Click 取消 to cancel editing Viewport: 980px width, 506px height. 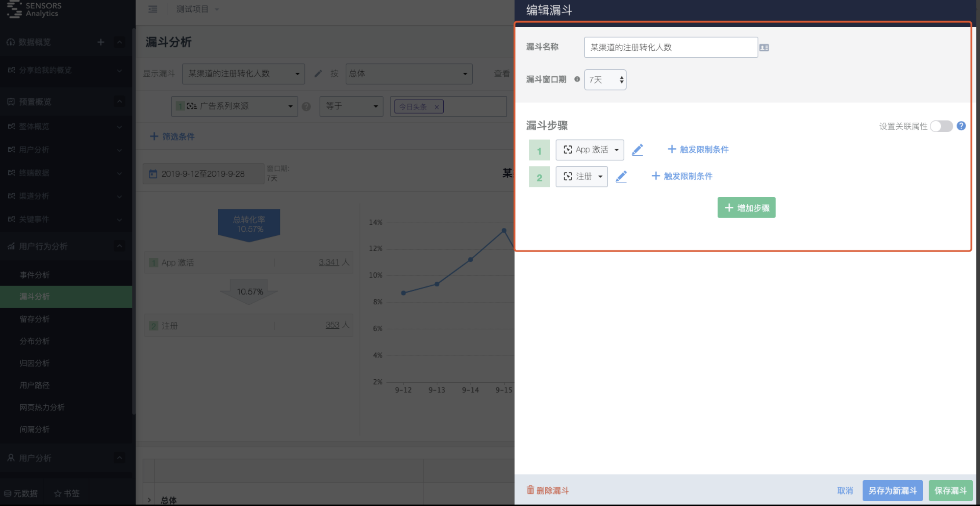(x=845, y=490)
